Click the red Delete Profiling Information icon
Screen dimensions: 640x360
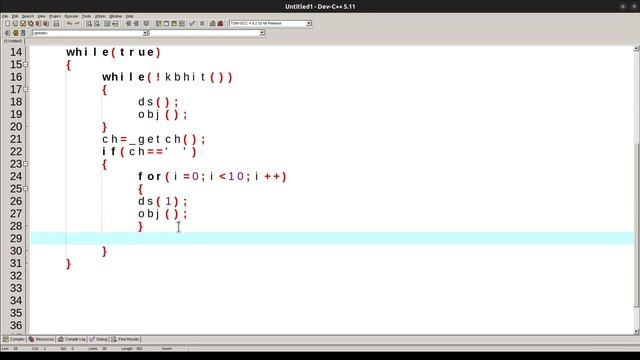220,23
